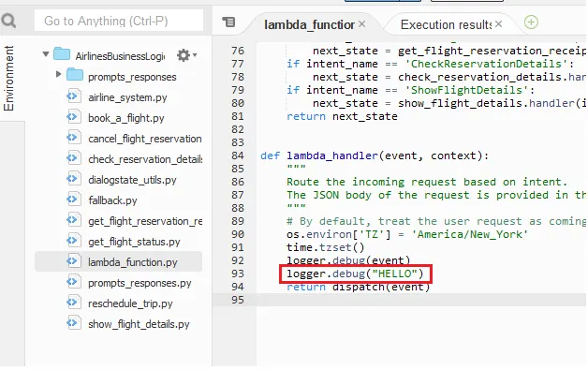This screenshot has width=588, height=370.
Task: Open a new tab with the plus icon
Action: pyautogui.click(x=531, y=22)
